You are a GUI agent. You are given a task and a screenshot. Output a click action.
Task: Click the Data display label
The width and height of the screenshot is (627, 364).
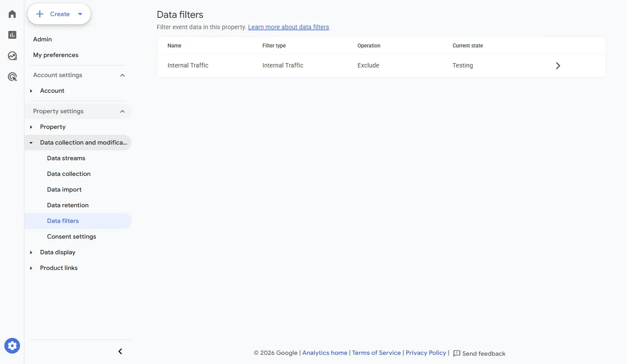tap(57, 252)
